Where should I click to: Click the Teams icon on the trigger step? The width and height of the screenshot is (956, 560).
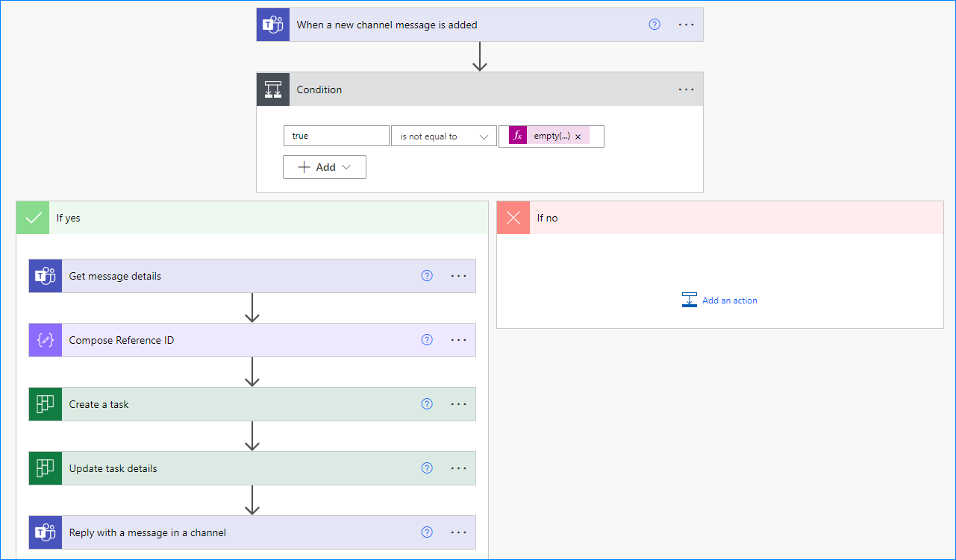pos(272,25)
